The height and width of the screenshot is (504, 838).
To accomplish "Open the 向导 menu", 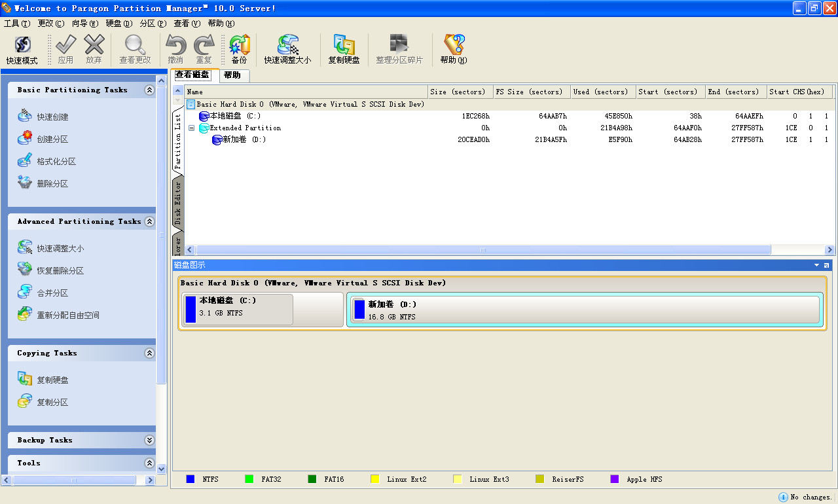I will pos(85,24).
